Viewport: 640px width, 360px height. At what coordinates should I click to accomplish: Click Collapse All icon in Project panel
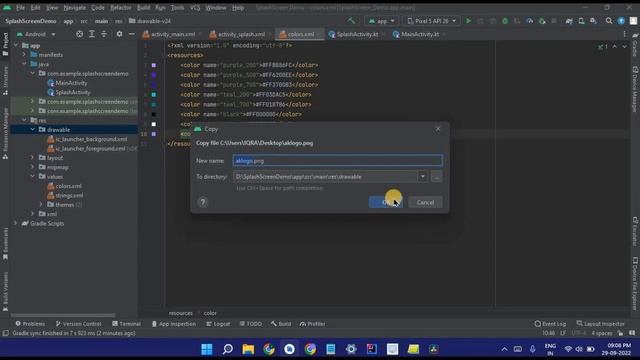tap(104, 34)
